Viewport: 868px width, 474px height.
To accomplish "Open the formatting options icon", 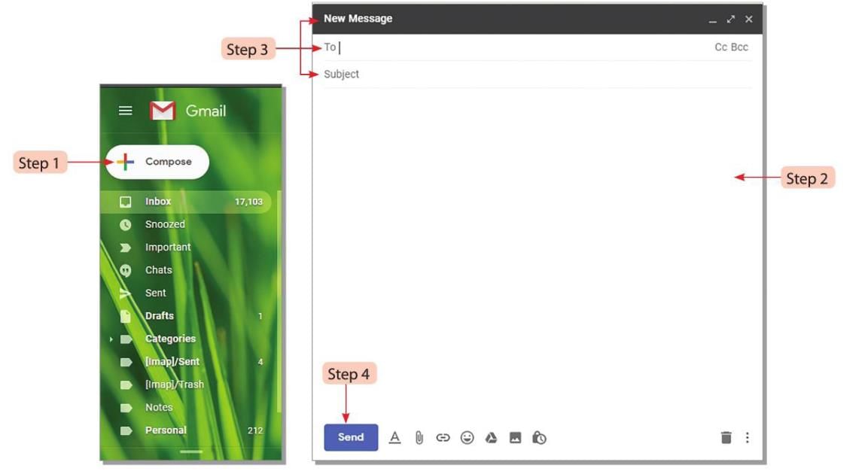I will pyautogui.click(x=394, y=438).
